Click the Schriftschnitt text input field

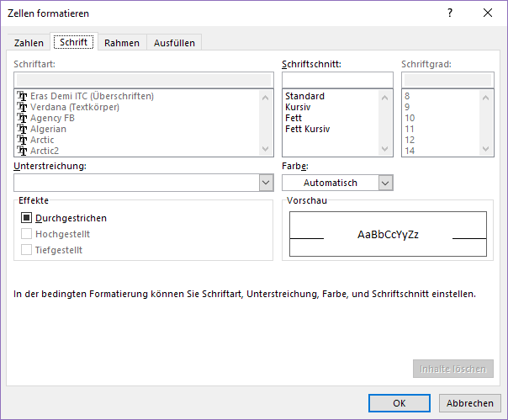click(x=336, y=79)
